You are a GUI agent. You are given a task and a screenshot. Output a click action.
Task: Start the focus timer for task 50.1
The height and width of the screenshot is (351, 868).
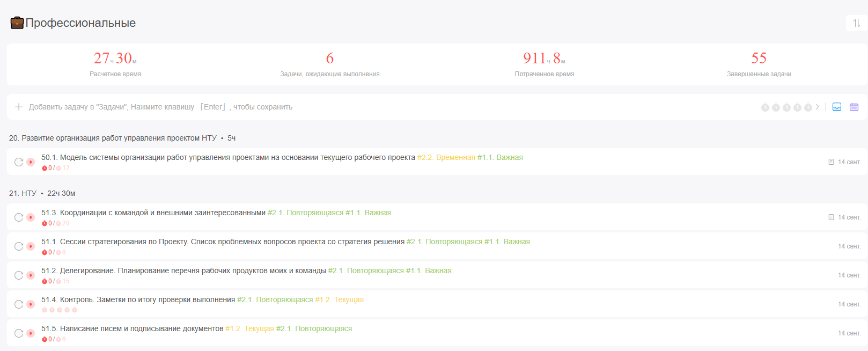point(31,162)
